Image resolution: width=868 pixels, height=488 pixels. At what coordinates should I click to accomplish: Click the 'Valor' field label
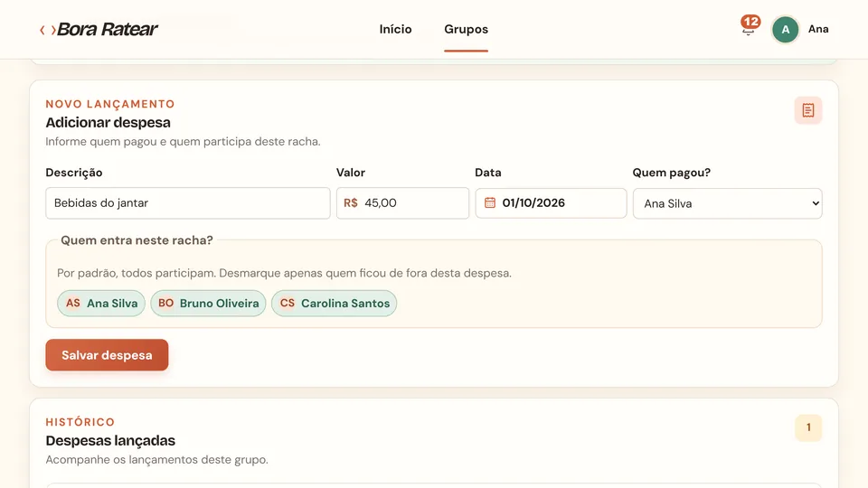click(x=351, y=173)
